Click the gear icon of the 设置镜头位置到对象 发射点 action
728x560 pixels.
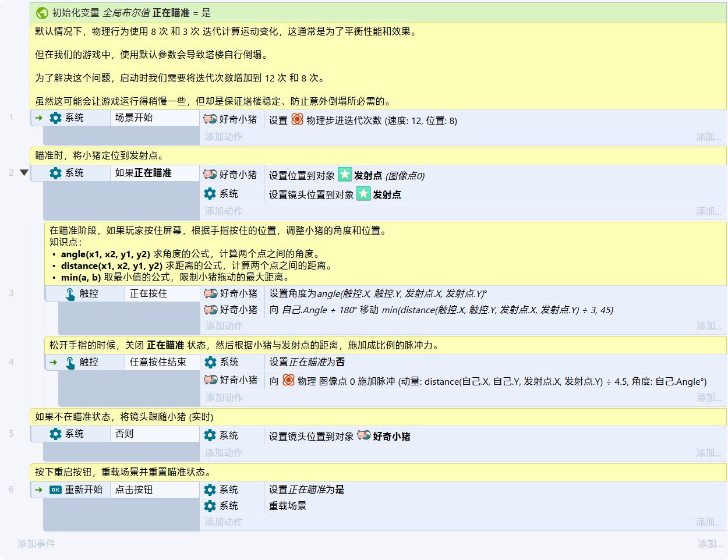(210, 194)
